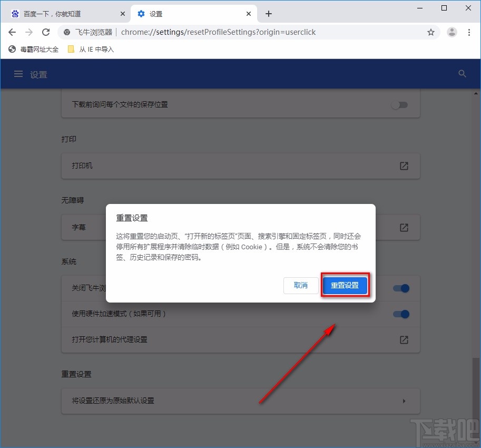Click the search icon in settings header
The width and height of the screenshot is (481, 448).
(x=462, y=74)
